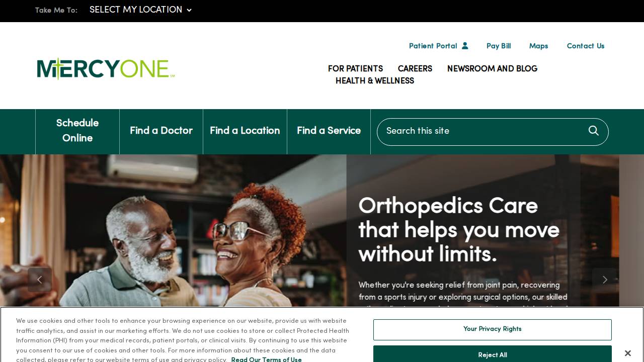Click the Schedule Online button
Viewport: 644px width, 362px height.
click(77, 131)
